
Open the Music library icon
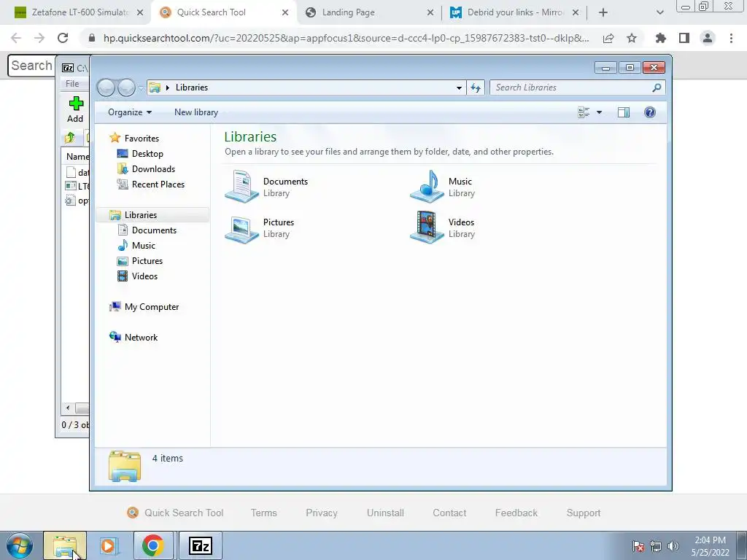[427, 187]
